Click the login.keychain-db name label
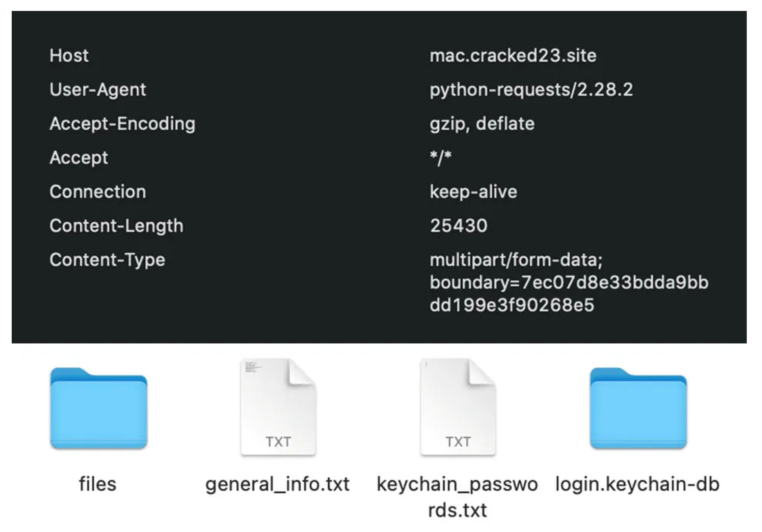 tap(637, 484)
